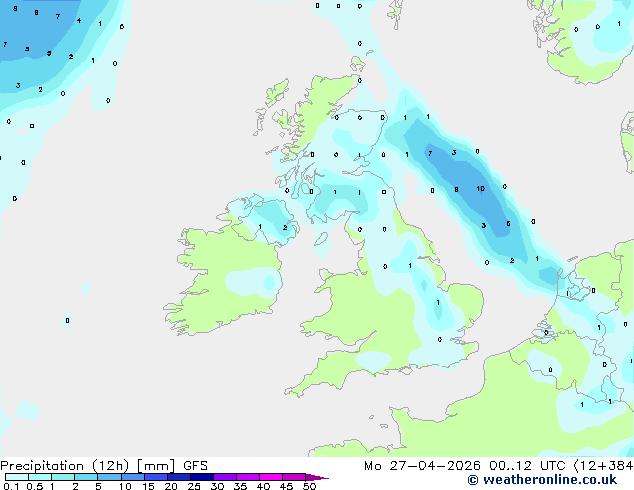
Task: Click the legend label '30'
Action: 217,486
